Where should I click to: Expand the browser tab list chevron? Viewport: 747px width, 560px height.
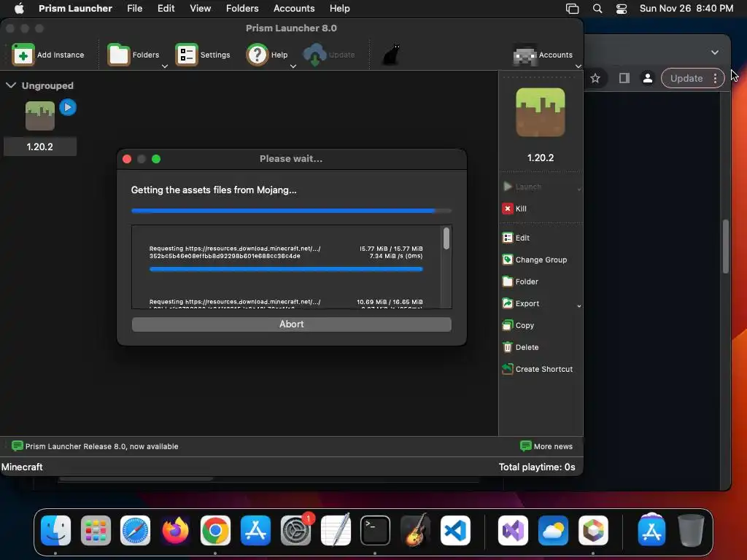click(x=715, y=52)
